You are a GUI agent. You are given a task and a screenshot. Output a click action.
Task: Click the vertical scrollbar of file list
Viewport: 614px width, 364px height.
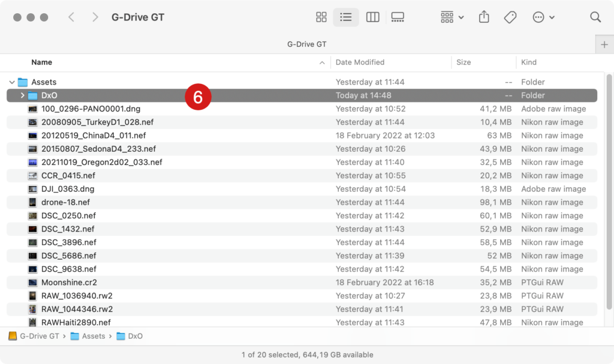pos(609,192)
